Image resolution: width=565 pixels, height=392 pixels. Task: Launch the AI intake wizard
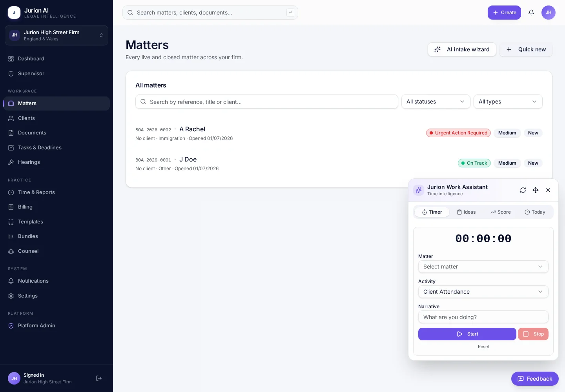[x=462, y=49]
